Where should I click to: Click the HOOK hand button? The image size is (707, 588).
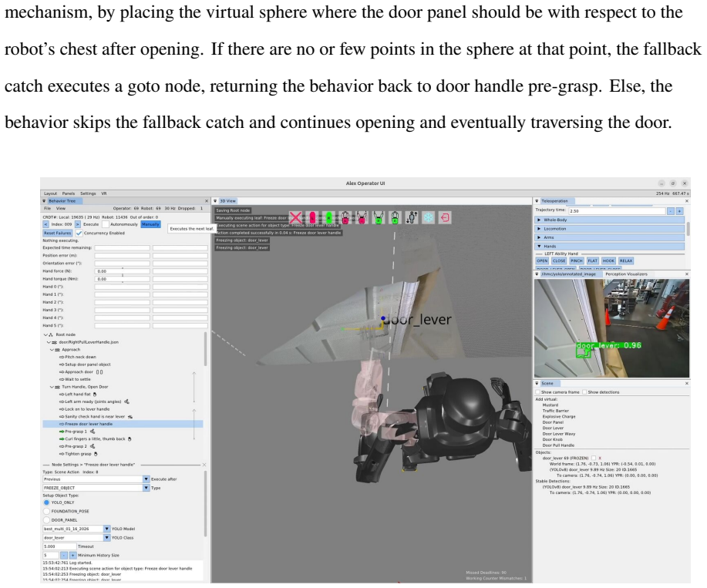pyautogui.click(x=608, y=261)
